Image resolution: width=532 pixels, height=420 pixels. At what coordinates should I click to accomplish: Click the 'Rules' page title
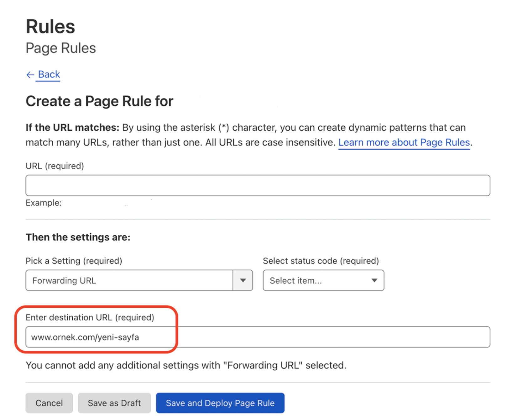pos(50,26)
